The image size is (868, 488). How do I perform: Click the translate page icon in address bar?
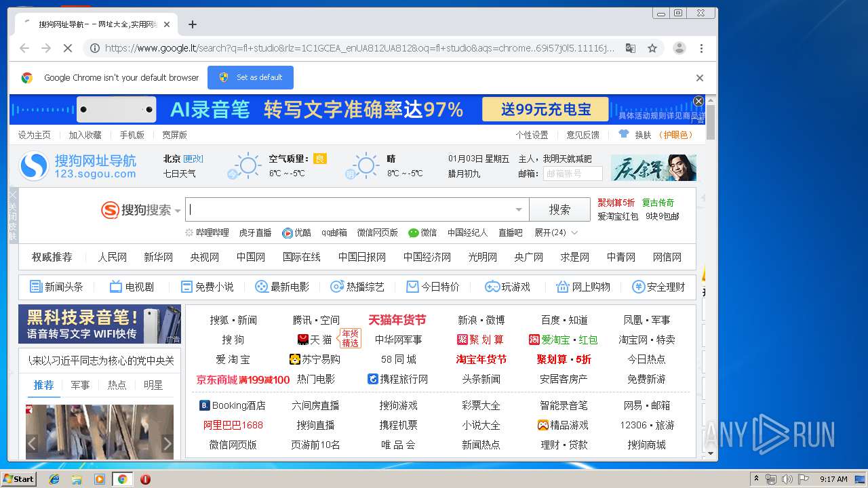click(x=631, y=48)
